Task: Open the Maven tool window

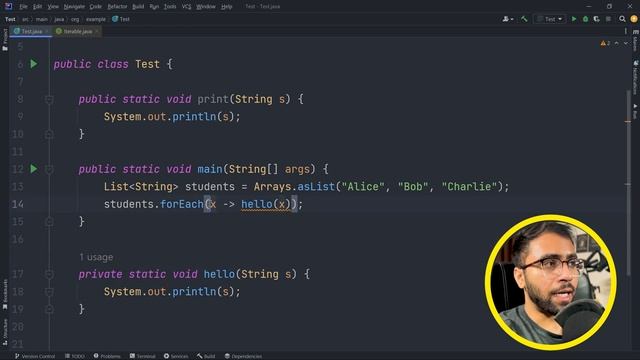Action: 636,41
